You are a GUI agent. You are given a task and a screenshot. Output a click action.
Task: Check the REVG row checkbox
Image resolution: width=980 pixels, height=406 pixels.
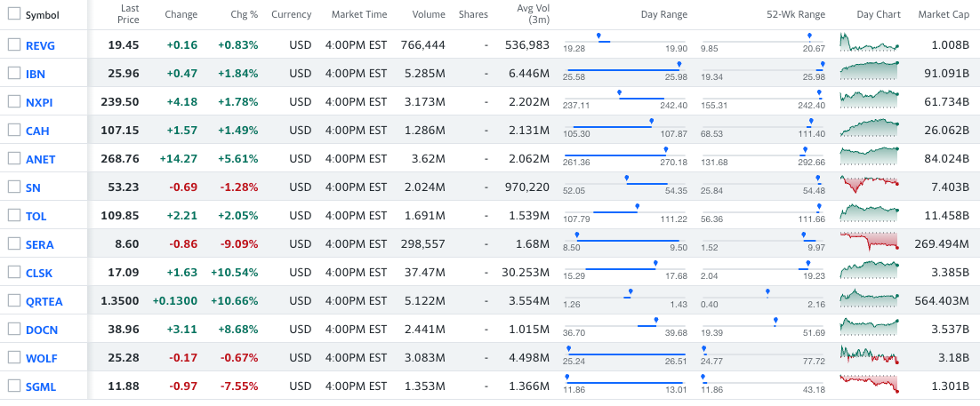(13, 44)
